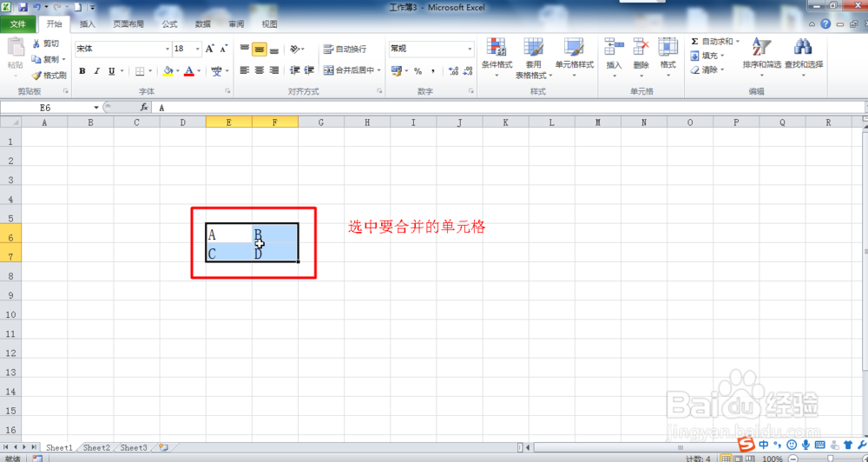Open Conditional Formatting (条件格式)

pos(496,57)
